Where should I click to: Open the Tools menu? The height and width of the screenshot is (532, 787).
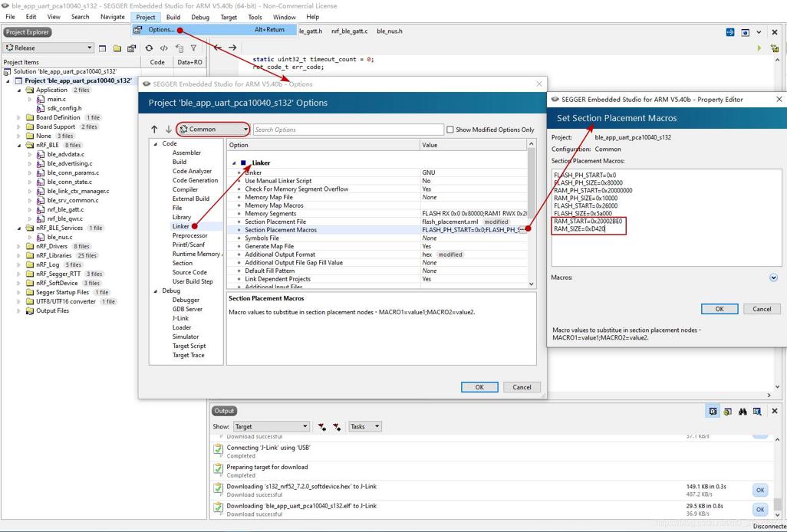click(255, 17)
